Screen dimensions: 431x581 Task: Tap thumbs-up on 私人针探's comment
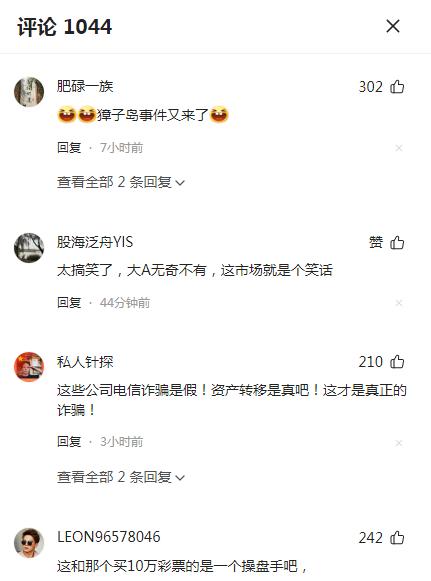[397, 362]
